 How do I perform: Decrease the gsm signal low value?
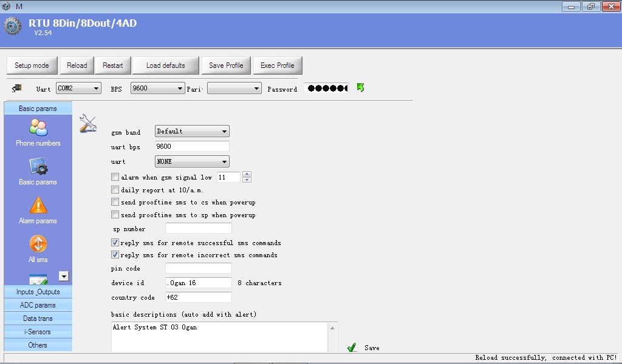(247, 180)
